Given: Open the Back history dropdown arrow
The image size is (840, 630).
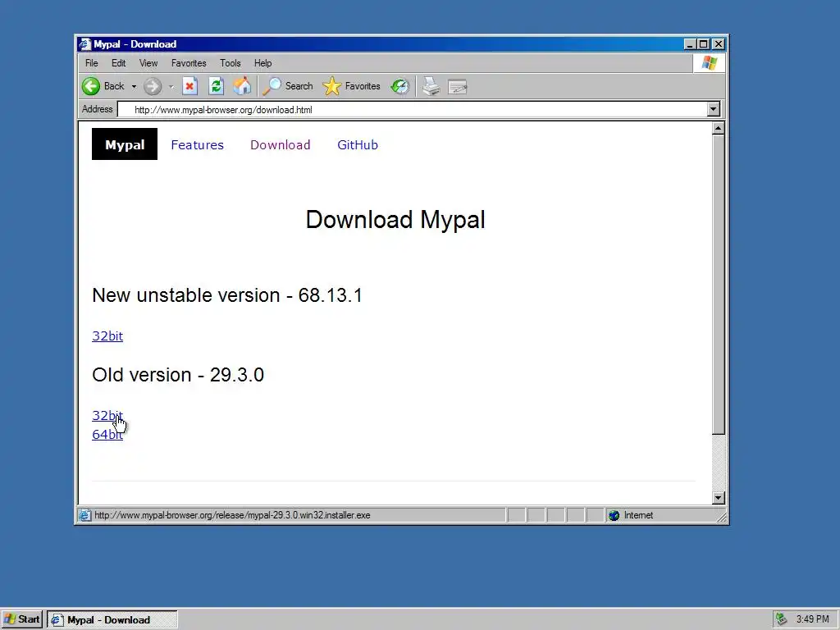Looking at the screenshot, I should [x=134, y=86].
